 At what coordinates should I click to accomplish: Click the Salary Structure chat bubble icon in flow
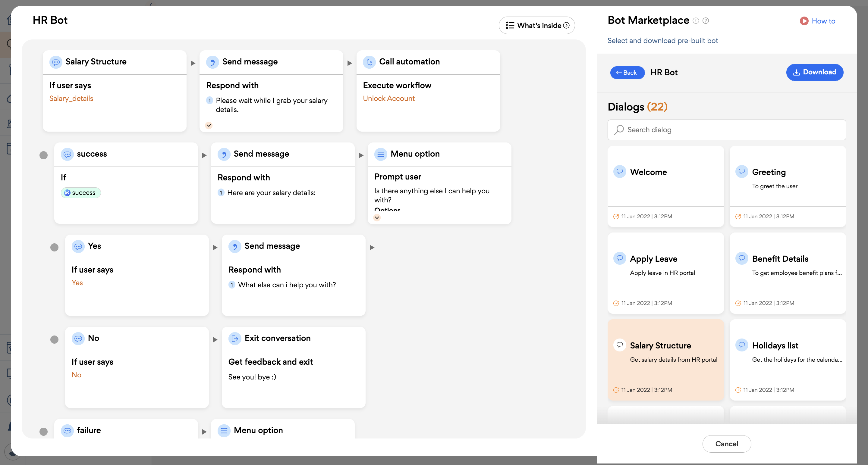click(x=56, y=62)
